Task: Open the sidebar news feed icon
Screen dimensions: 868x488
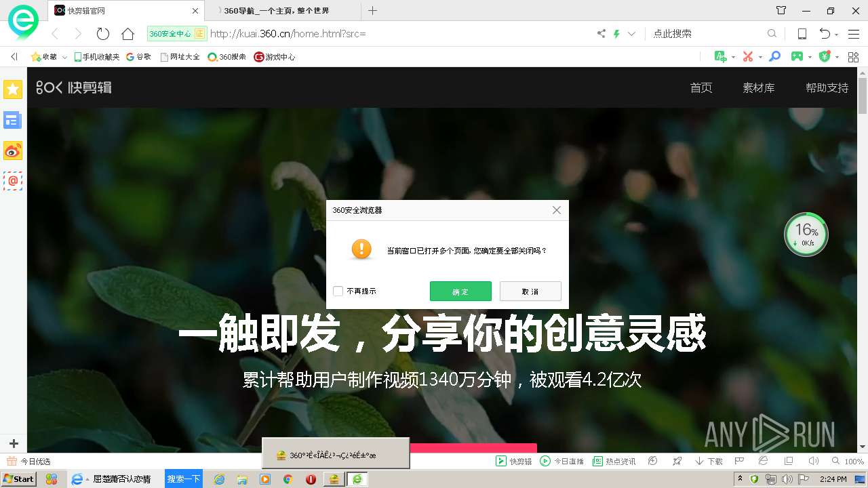Action: 13,120
